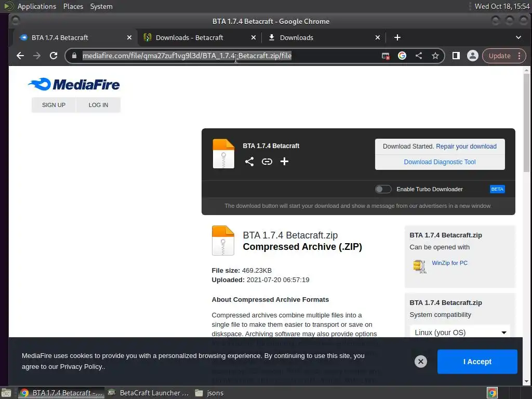Click the 'BTA 1.7.4 Betacraft.zip' file title
This screenshot has height=399, width=532.
290,235
